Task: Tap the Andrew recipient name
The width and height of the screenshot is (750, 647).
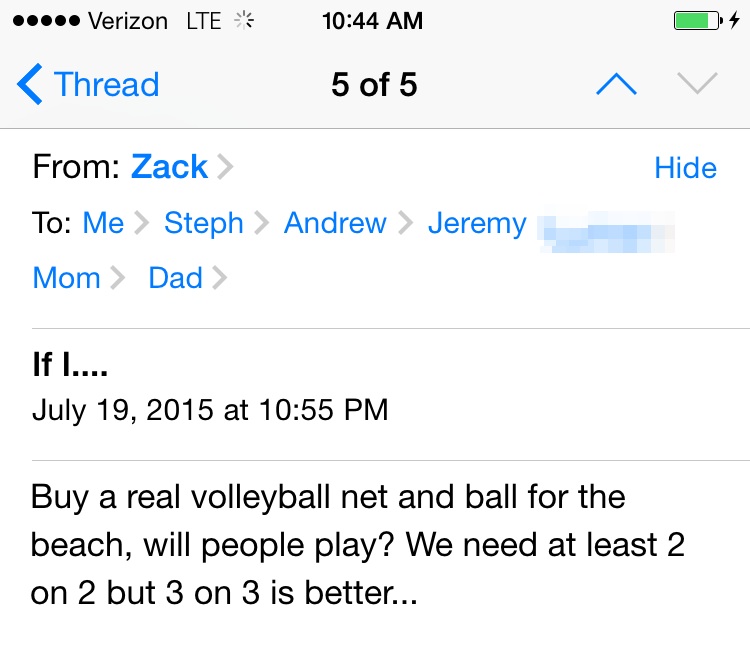Action: (335, 223)
